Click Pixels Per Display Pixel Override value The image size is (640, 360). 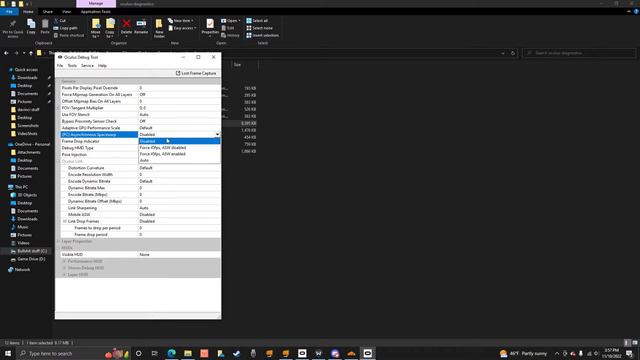click(x=179, y=88)
